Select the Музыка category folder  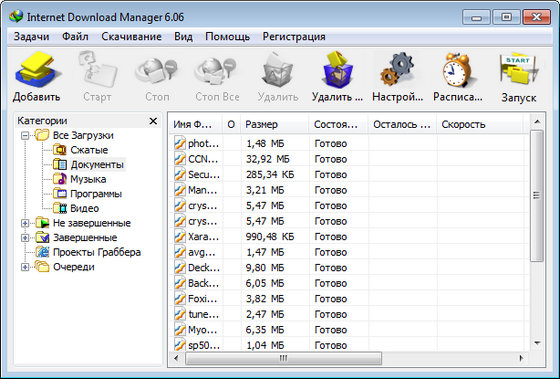click(88, 179)
